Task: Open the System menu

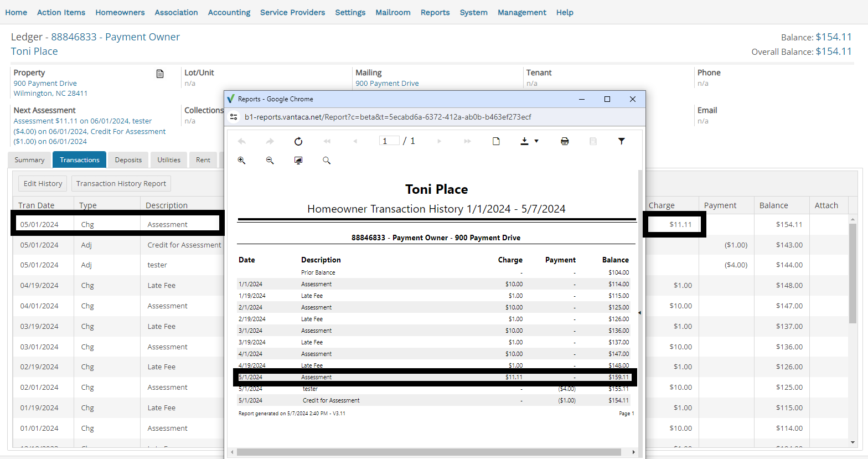Action: pyautogui.click(x=474, y=12)
